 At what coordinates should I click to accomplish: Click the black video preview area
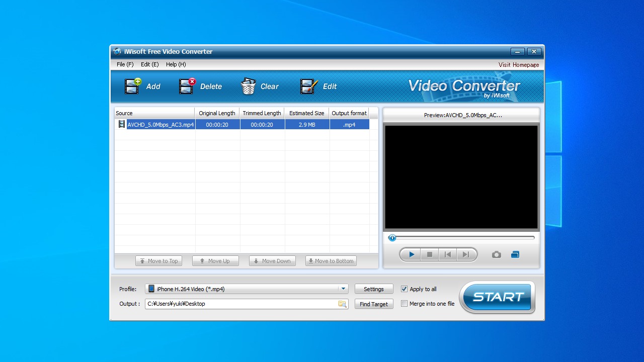[x=461, y=177]
